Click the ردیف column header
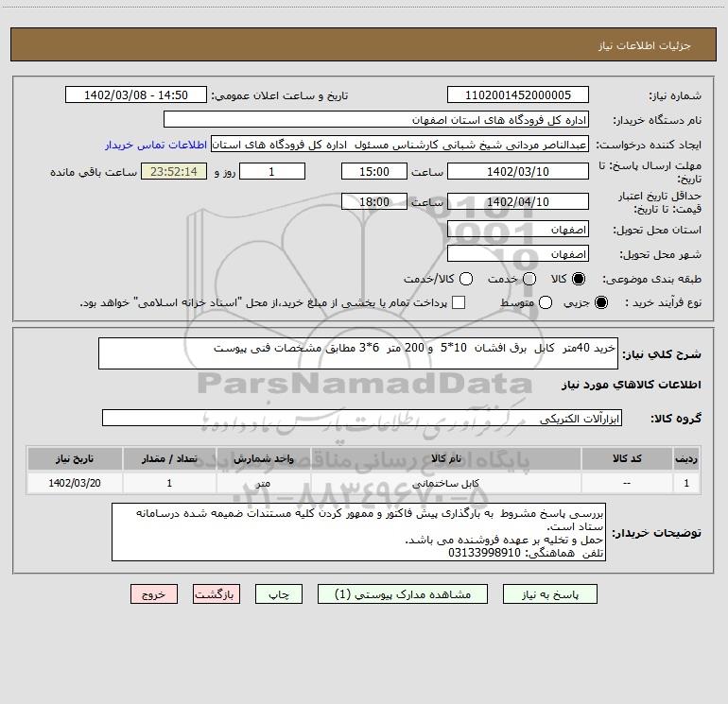The image size is (728, 704). pos(686,458)
